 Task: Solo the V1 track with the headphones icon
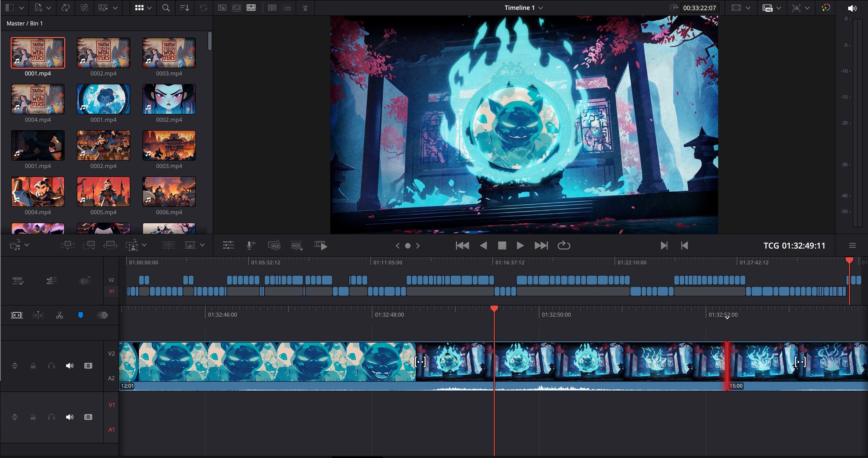coord(51,417)
